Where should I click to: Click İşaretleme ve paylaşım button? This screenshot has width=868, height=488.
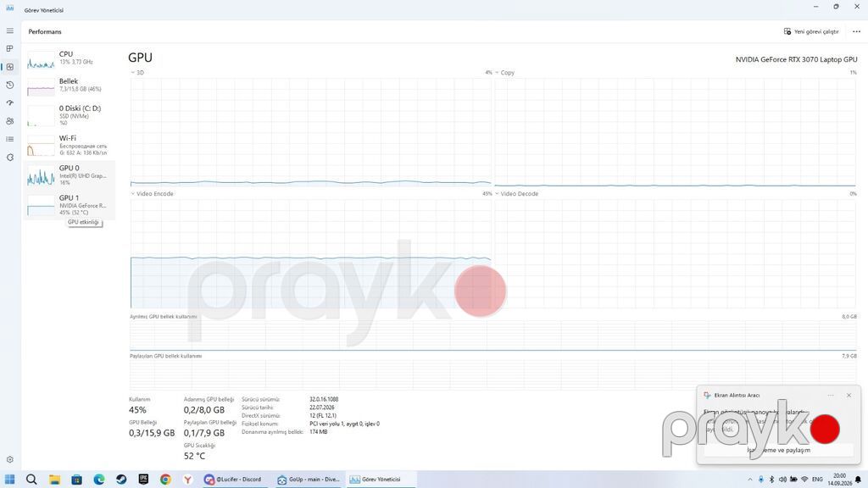[778, 450]
